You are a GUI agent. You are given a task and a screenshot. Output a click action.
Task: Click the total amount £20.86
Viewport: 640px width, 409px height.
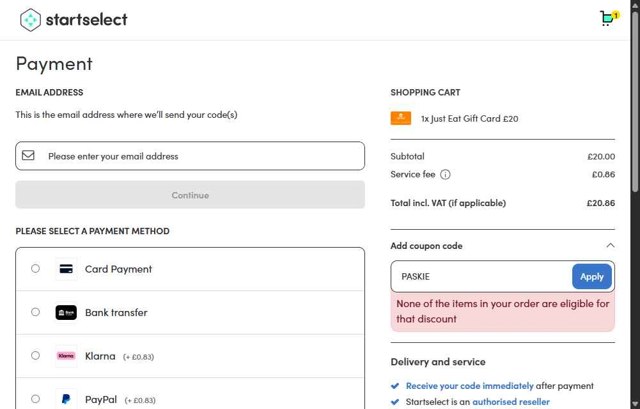click(x=601, y=203)
